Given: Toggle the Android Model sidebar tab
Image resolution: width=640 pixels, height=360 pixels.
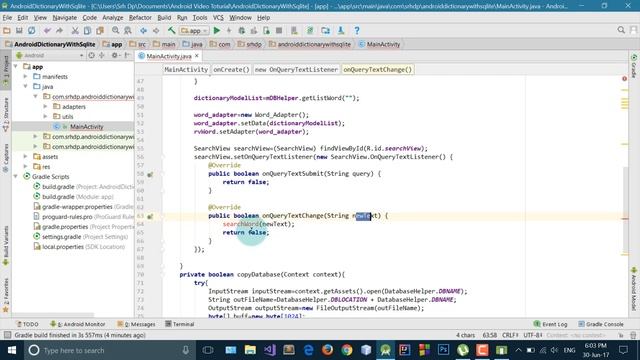Looking at the screenshot, I should pos(634,289).
